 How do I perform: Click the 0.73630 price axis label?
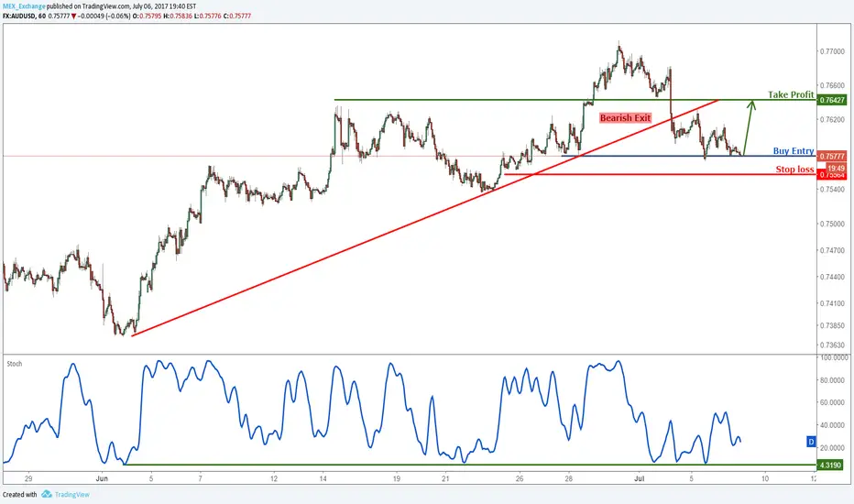click(832, 345)
